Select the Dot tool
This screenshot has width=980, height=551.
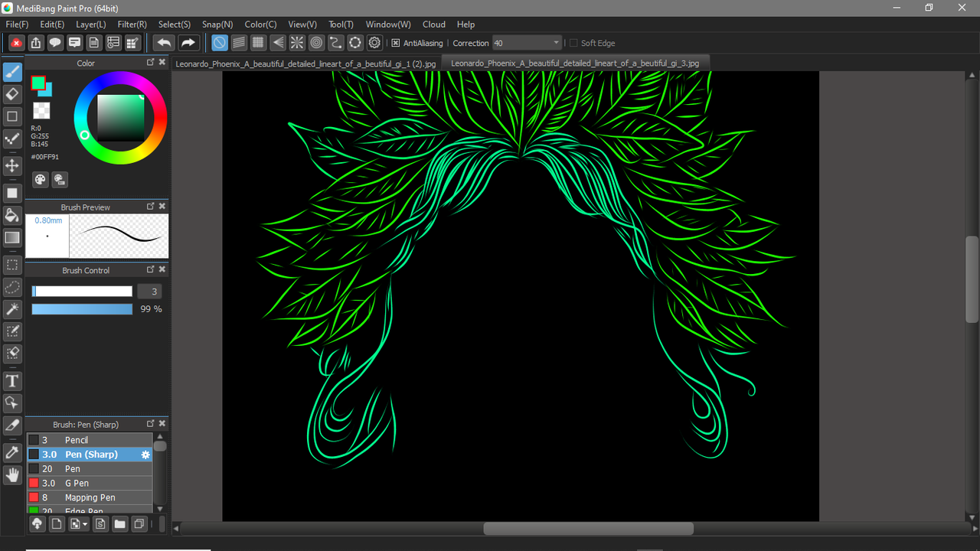coord(12,139)
